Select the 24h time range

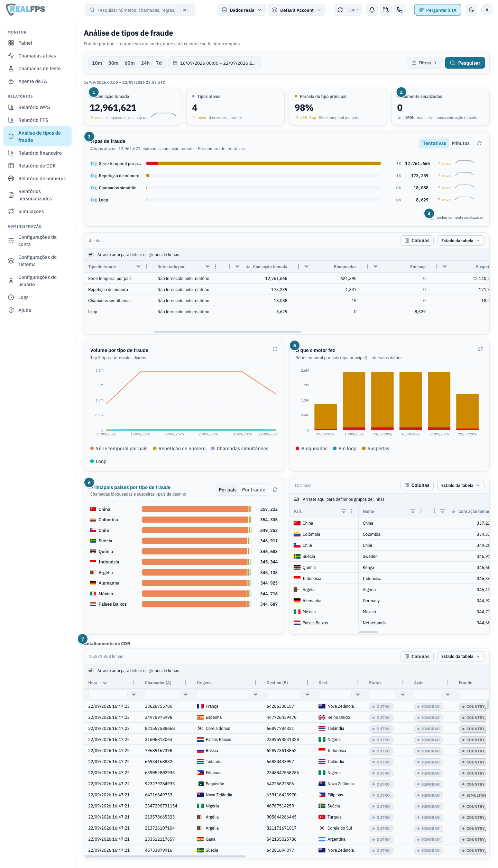click(x=145, y=63)
